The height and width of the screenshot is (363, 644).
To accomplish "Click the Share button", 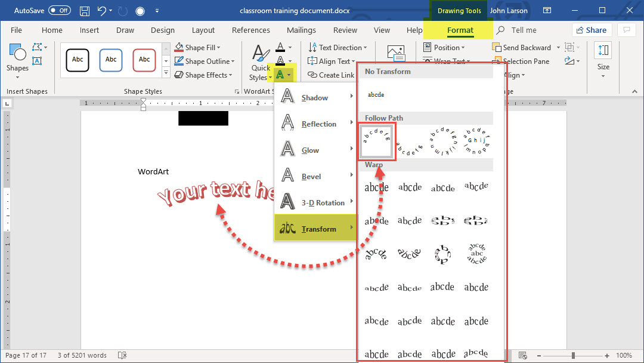I will click(x=591, y=30).
